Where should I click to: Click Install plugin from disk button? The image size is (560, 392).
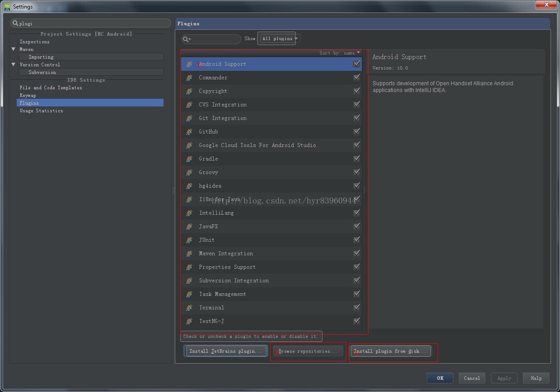pyautogui.click(x=391, y=351)
